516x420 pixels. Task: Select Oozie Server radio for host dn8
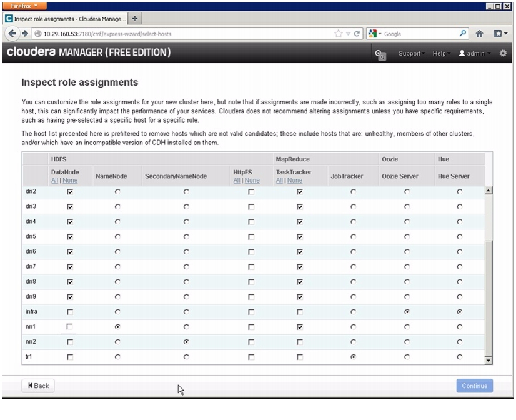(407, 282)
